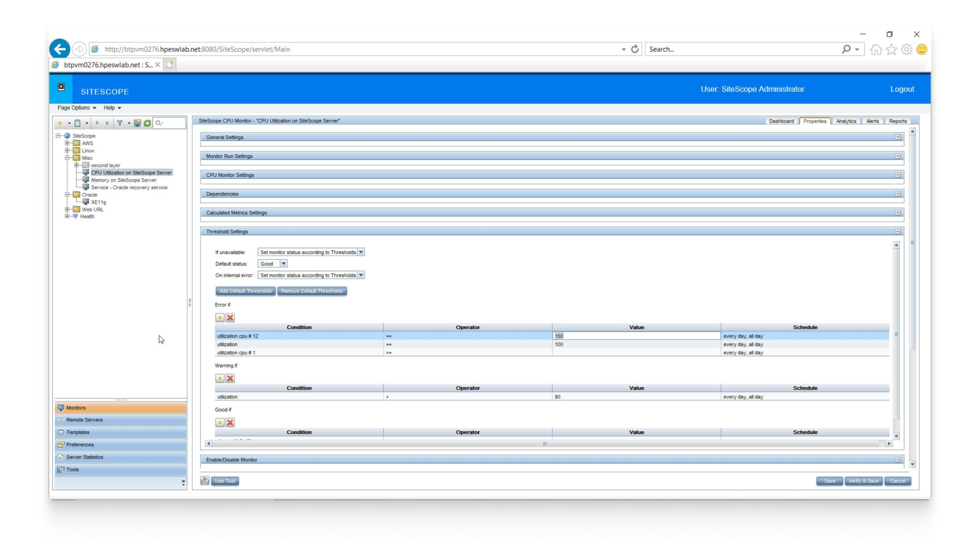Click the refresh tree icon in the tree toolbar
This screenshot has height=540, width=980.
pos(147,123)
